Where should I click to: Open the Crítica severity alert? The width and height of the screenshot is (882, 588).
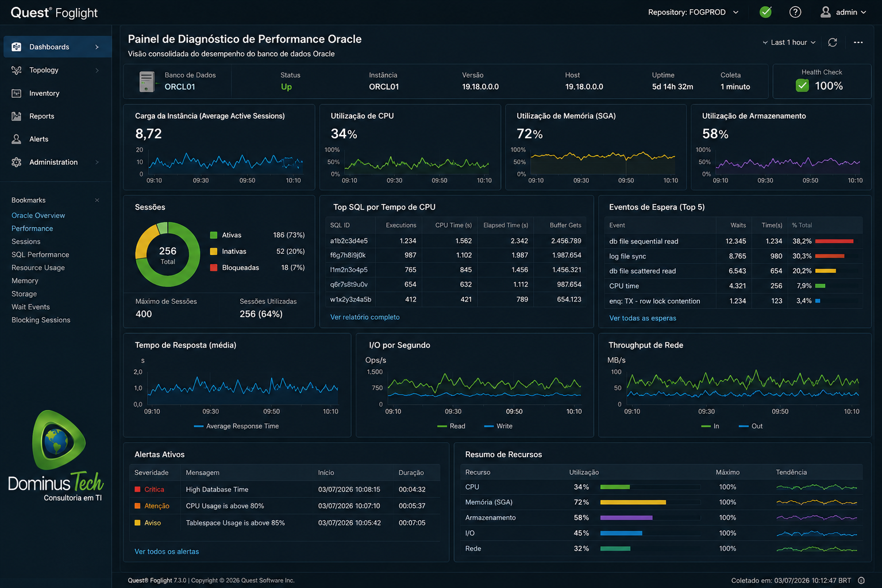[285, 489]
